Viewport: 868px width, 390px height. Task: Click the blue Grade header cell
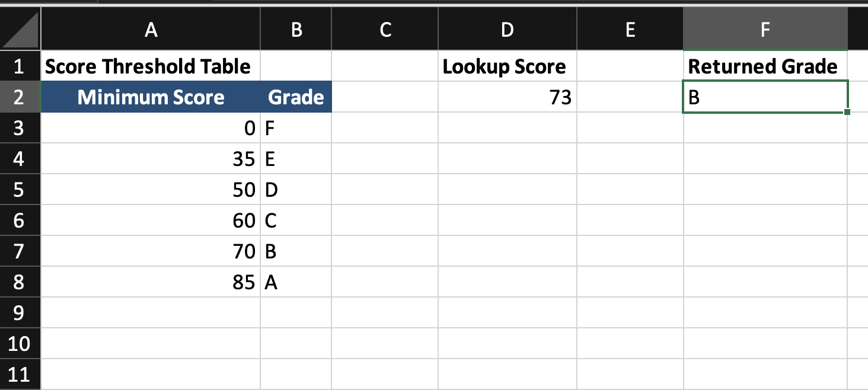[x=296, y=97]
